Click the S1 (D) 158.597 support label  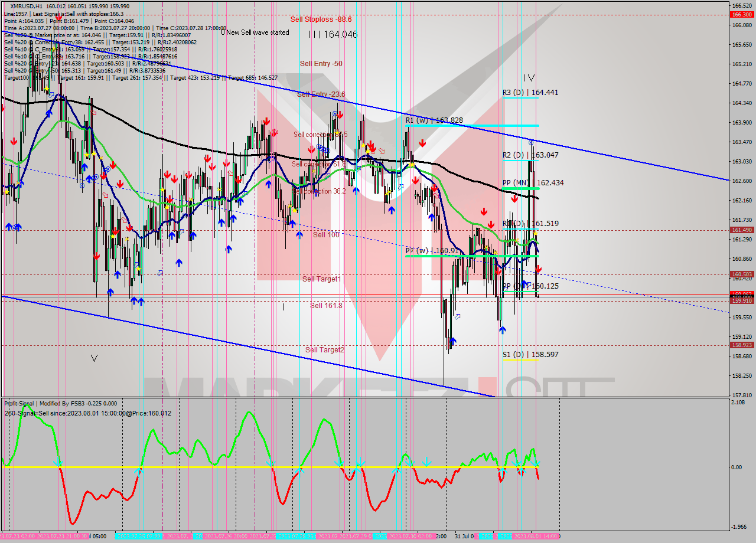530,355
